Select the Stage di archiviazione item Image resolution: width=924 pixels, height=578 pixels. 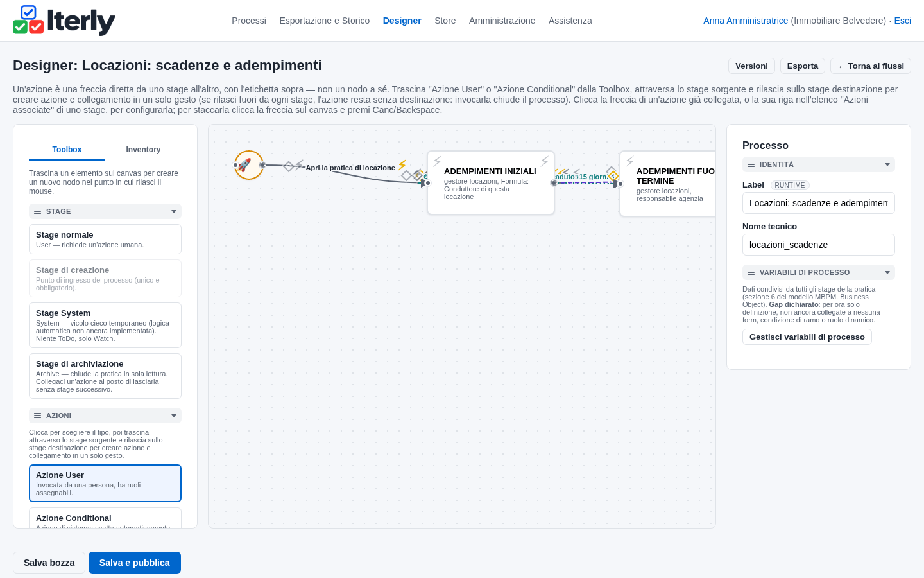105,376
